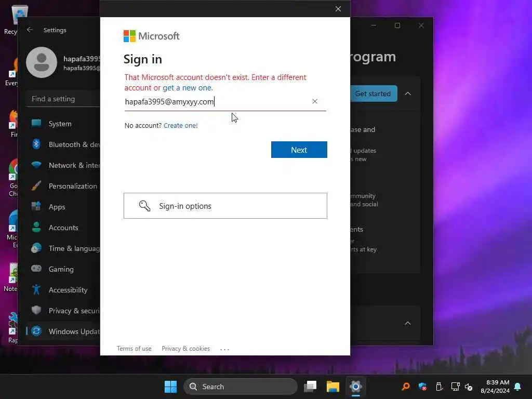Image resolution: width=532 pixels, height=399 pixels.
Task: Open the notification bell icon
Action: point(517,387)
